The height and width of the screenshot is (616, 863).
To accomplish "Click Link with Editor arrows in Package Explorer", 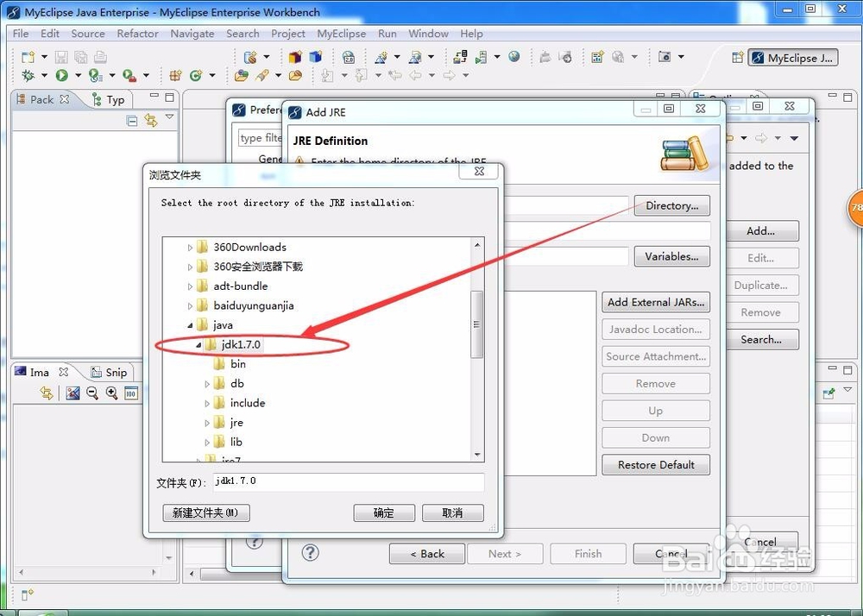I will (x=151, y=120).
